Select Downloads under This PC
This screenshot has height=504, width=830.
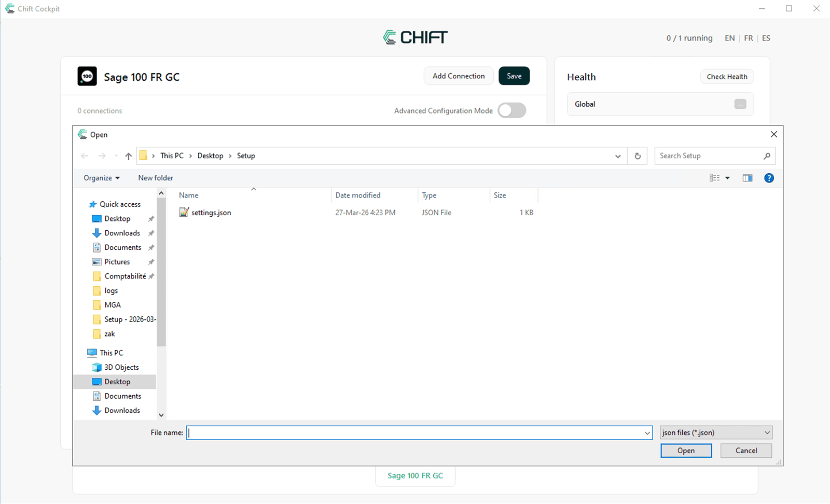pos(122,411)
